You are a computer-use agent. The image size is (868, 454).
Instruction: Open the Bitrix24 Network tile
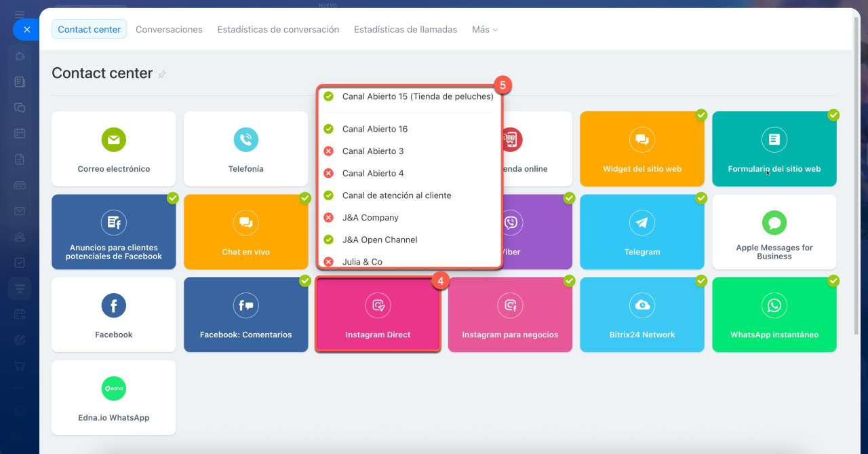tap(642, 315)
